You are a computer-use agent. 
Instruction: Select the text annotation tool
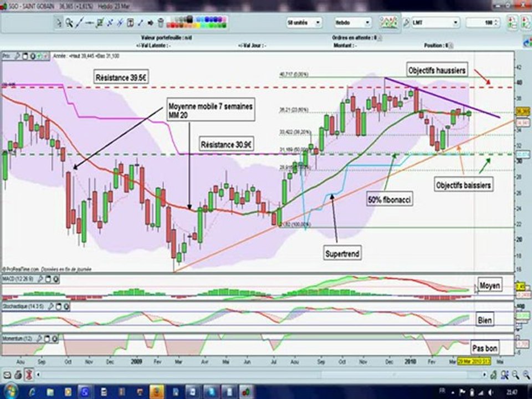click(x=130, y=23)
